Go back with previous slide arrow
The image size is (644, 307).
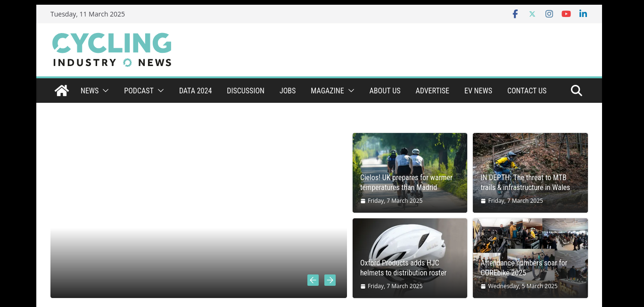313,280
